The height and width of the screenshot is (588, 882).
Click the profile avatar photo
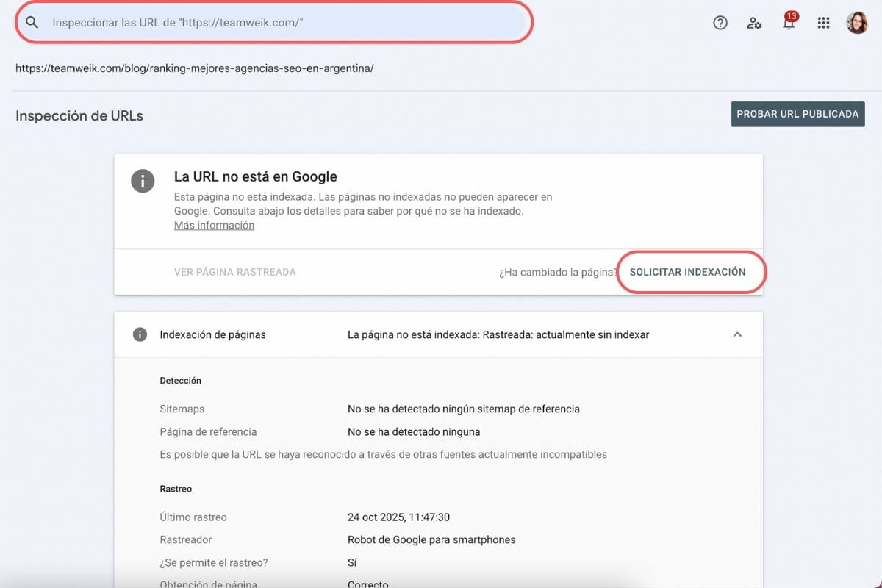[x=857, y=22]
